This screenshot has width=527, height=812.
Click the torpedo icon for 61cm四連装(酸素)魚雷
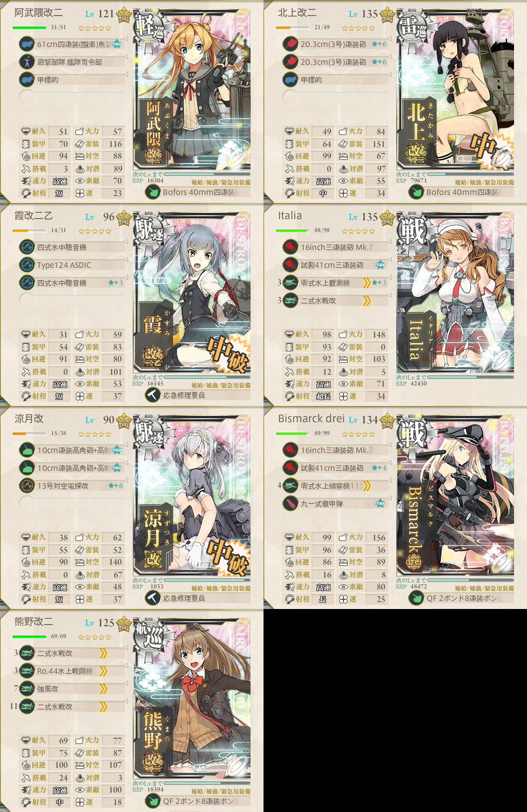click(x=27, y=44)
